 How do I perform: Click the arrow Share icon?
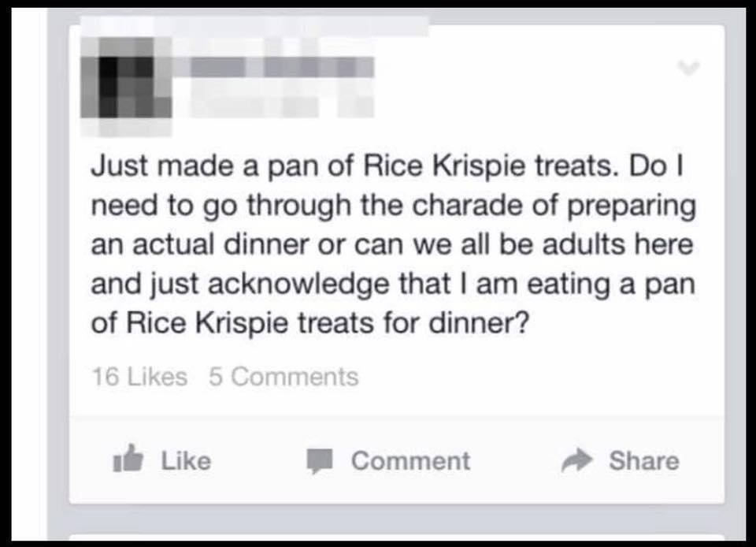tap(576, 460)
